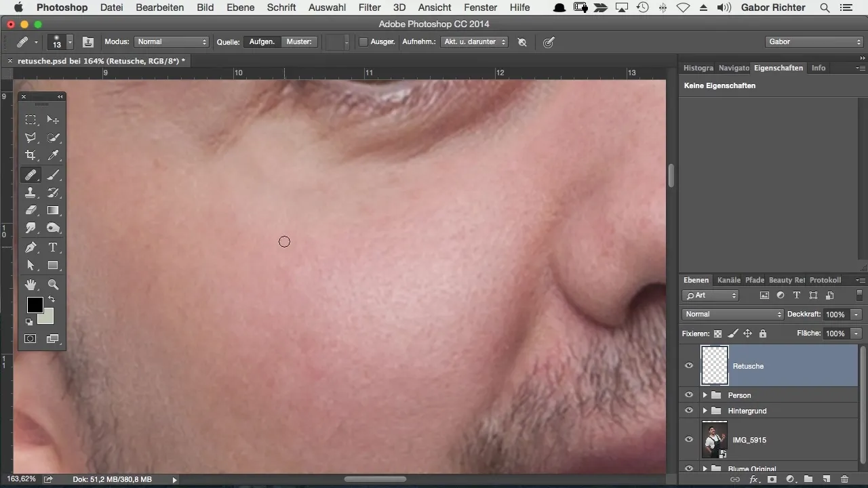The height and width of the screenshot is (488, 868).
Task: Select the Hand tool
Action: coord(31,285)
